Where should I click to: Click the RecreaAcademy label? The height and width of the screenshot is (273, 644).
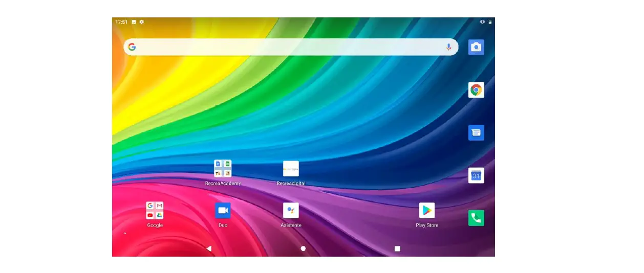point(223,184)
